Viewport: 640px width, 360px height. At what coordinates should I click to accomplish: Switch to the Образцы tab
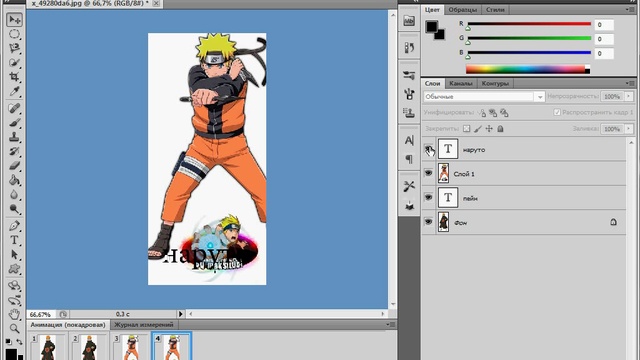click(462, 9)
